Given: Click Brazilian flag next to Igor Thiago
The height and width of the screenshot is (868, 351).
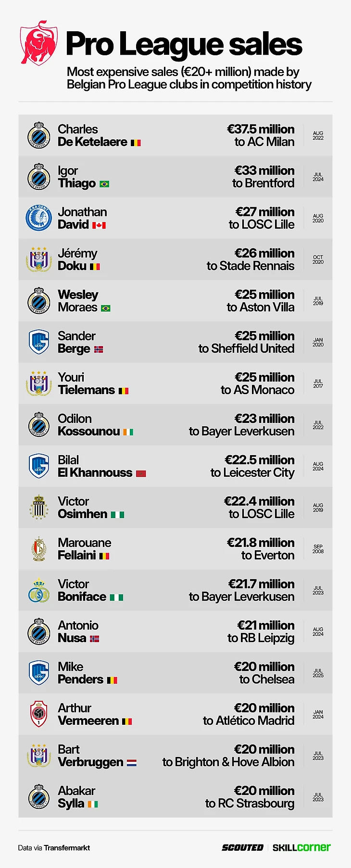Looking at the screenshot, I should click(104, 184).
